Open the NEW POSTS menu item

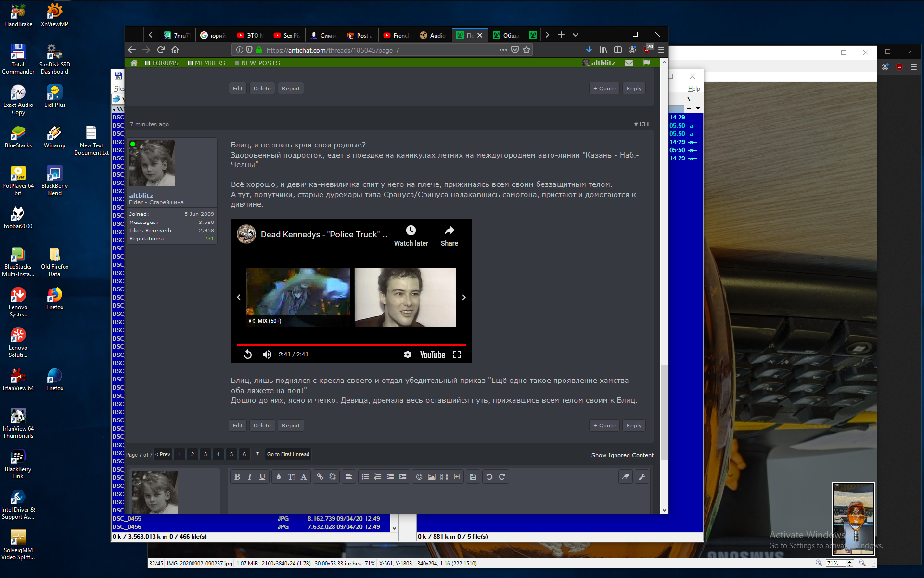[257, 63]
